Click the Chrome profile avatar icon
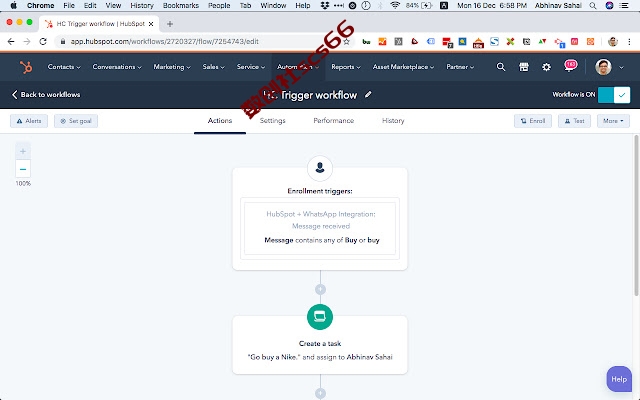640x400 pixels. pyautogui.click(x=613, y=41)
